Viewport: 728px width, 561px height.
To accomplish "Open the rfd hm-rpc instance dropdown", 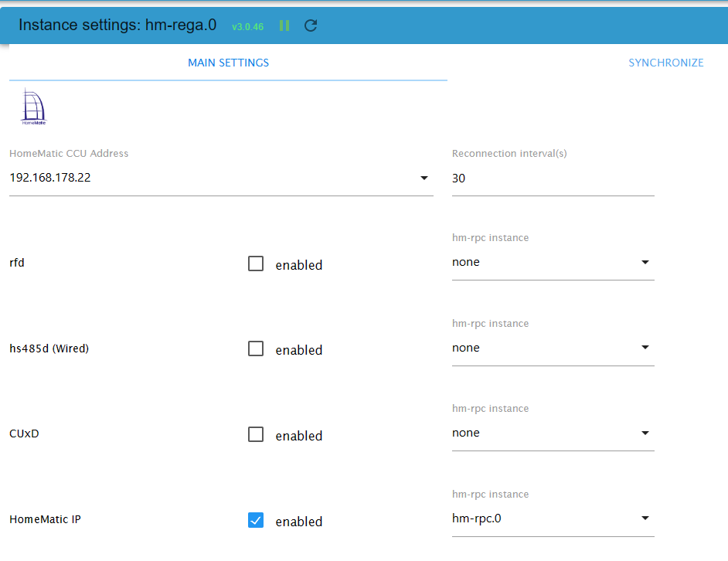I will point(553,263).
